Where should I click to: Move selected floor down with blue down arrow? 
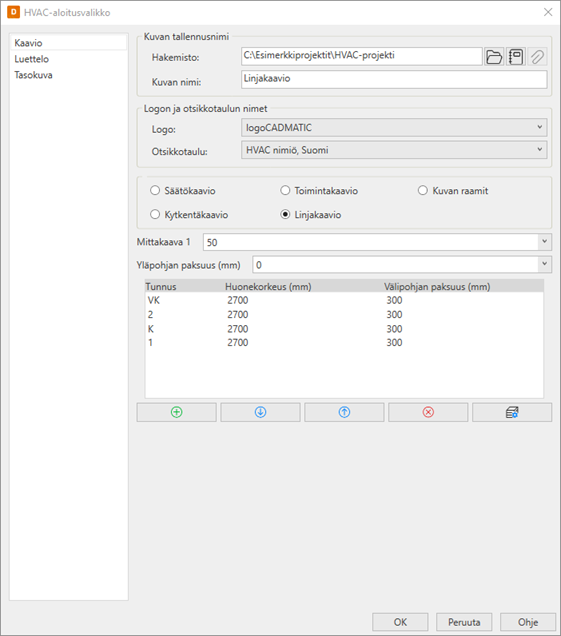260,412
